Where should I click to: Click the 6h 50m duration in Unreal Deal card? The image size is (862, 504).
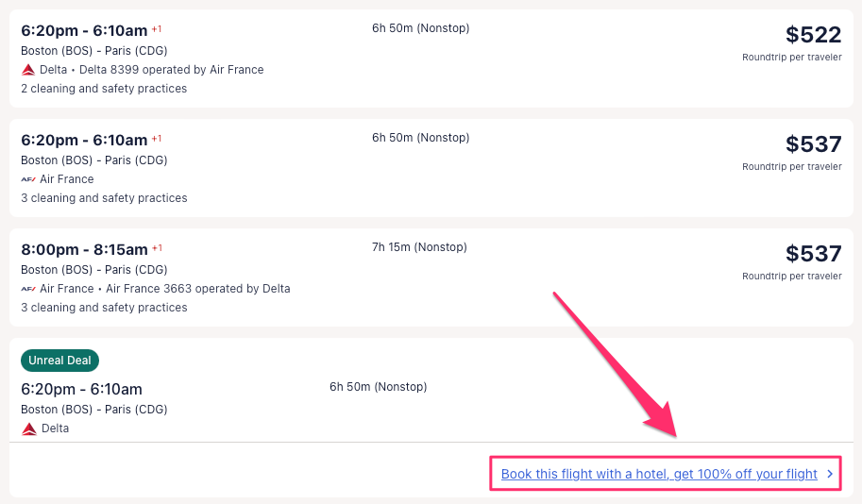[378, 387]
